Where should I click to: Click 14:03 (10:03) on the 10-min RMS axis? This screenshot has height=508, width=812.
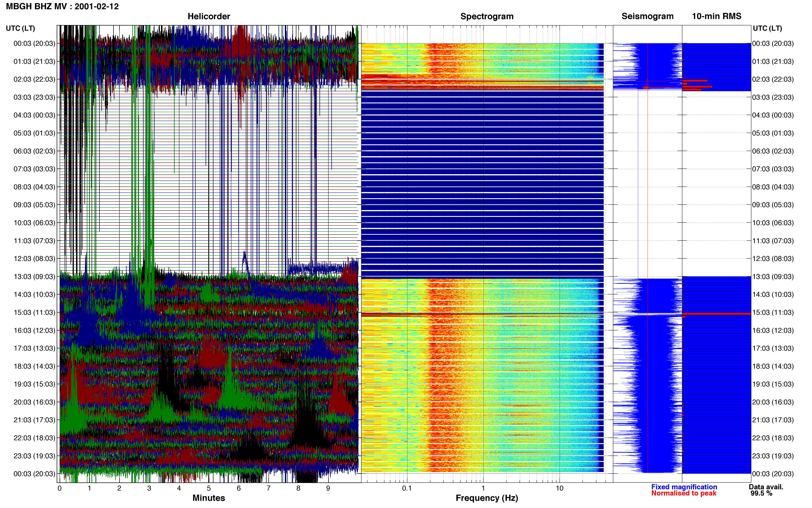pyautogui.click(x=773, y=294)
